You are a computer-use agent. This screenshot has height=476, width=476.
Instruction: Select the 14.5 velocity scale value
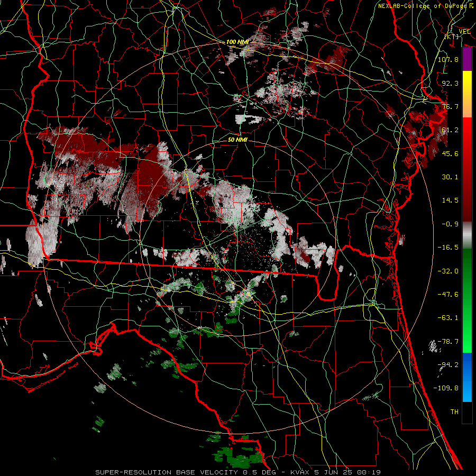tap(450, 200)
